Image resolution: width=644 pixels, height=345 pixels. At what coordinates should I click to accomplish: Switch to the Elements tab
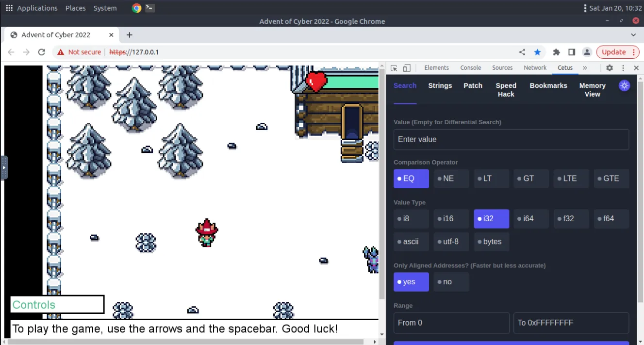436,68
